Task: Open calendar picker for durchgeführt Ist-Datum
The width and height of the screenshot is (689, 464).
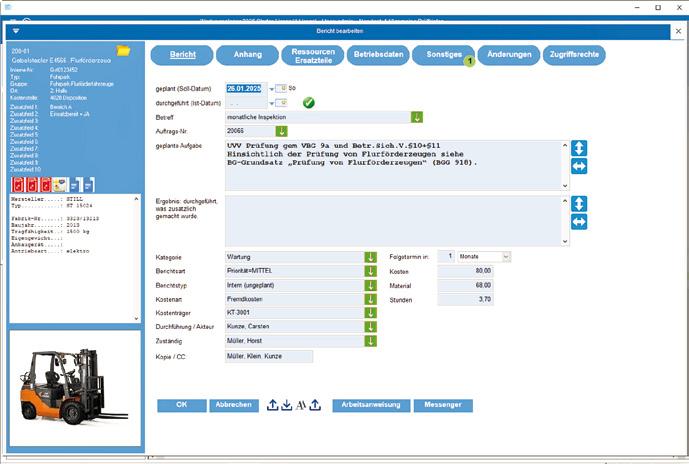Action: [281, 103]
